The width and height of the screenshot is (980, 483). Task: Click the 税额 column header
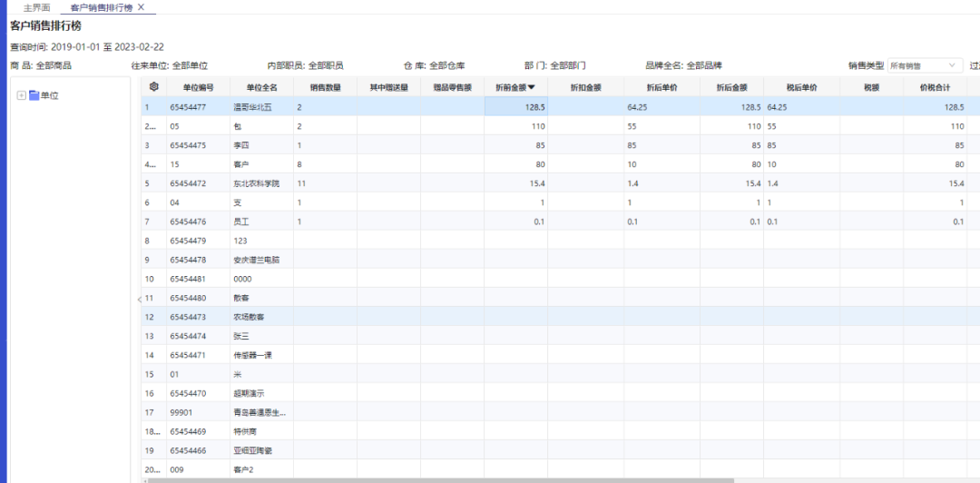pos(871,87)
